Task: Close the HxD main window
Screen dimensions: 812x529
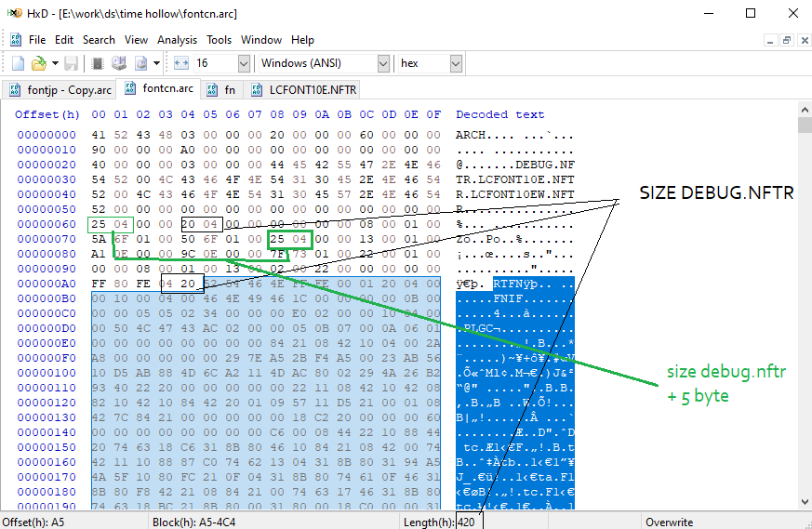Action: [x=792, y=13]
